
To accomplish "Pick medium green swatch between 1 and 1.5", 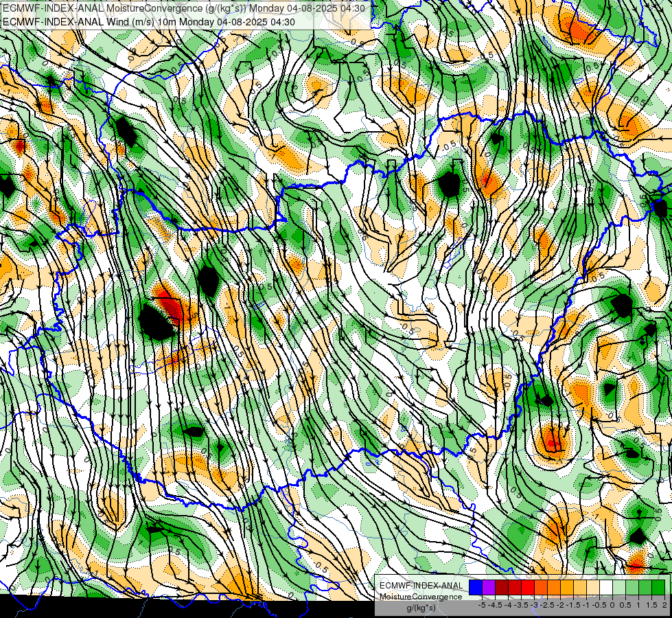I will tap(645, 588).
